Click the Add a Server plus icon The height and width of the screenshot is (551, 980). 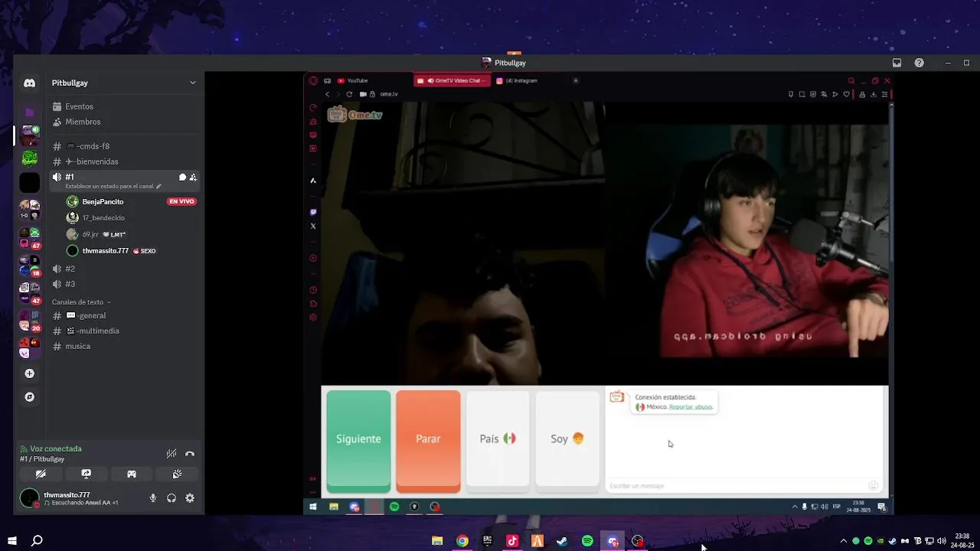point(29,373)
